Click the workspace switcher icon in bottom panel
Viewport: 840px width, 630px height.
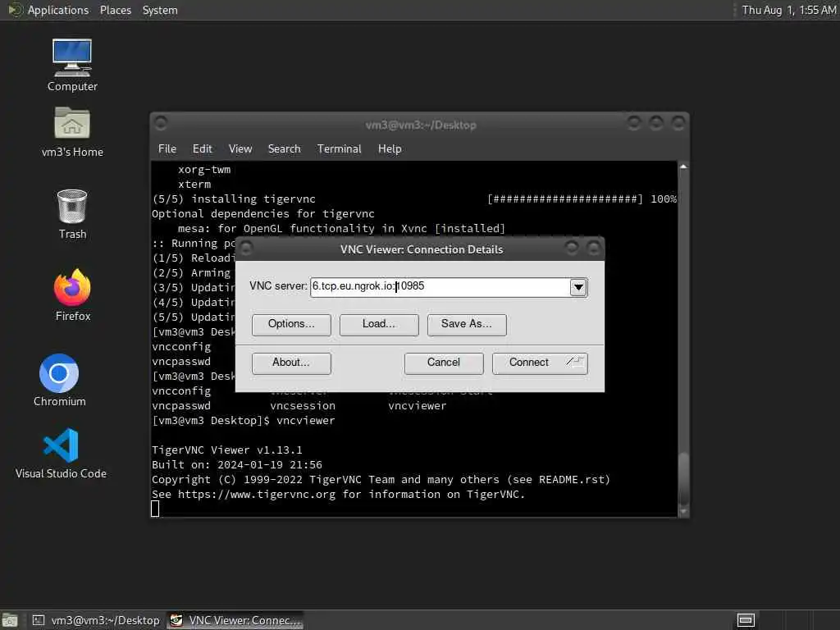click(746, 620)
